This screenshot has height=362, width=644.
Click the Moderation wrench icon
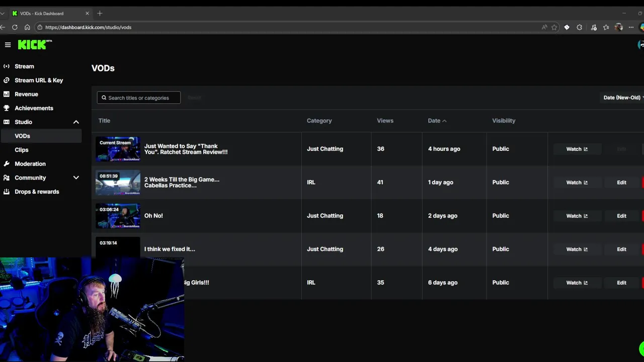[x=7, y=164]
